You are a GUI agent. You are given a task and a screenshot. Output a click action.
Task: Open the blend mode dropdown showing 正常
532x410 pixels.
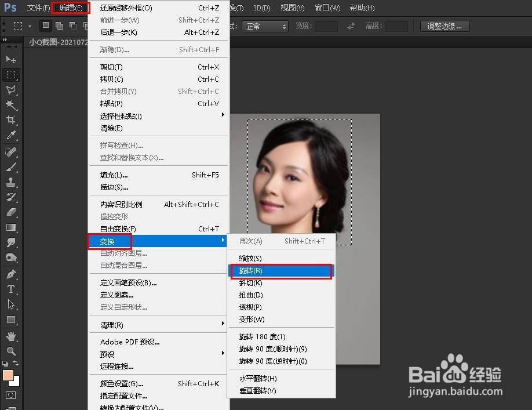265,26
